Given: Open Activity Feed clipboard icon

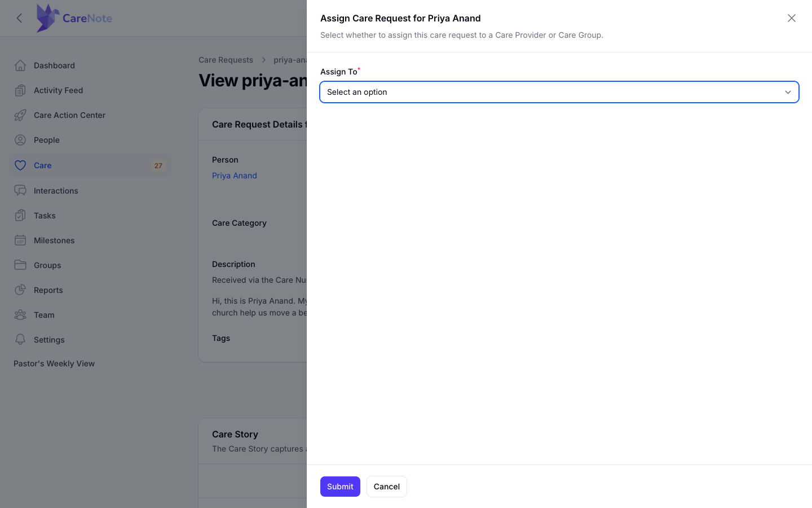Looking at the screenshot, I should tap(20, 90).
